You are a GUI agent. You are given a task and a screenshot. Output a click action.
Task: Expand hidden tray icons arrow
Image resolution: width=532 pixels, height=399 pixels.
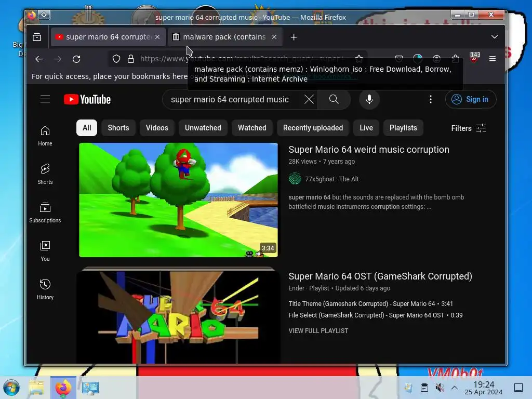(455, 388)
